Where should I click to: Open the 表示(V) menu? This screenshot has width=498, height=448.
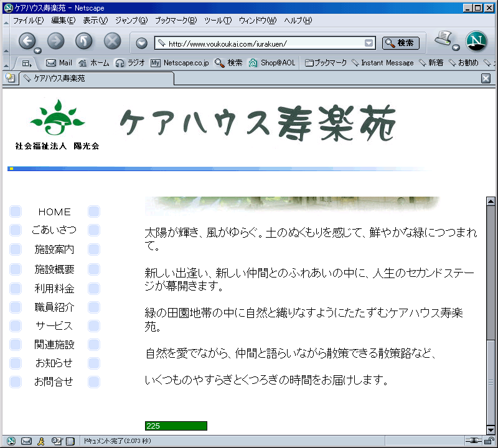click(x=95, y=21)
